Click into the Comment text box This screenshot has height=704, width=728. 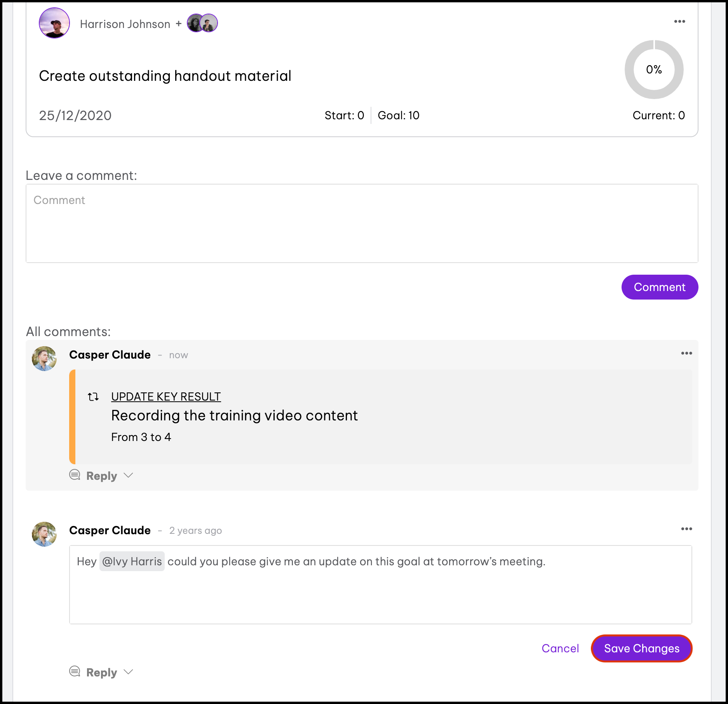click(x=362, y=223)
